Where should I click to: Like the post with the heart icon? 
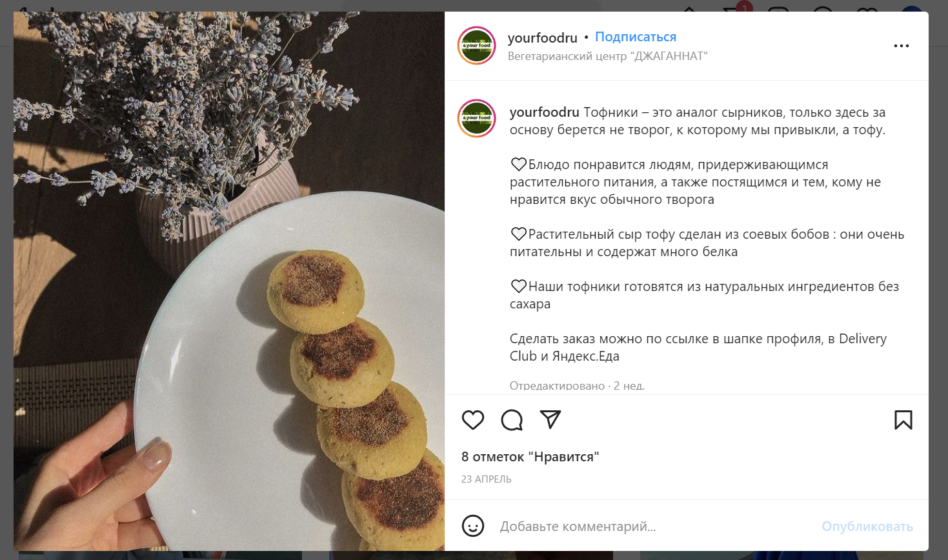tap(473, 420)
